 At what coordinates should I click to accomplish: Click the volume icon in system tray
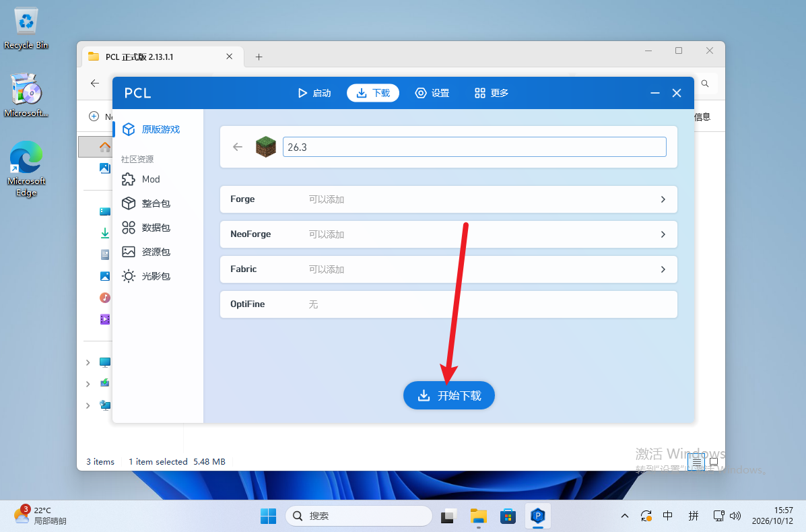pos(735,516)
